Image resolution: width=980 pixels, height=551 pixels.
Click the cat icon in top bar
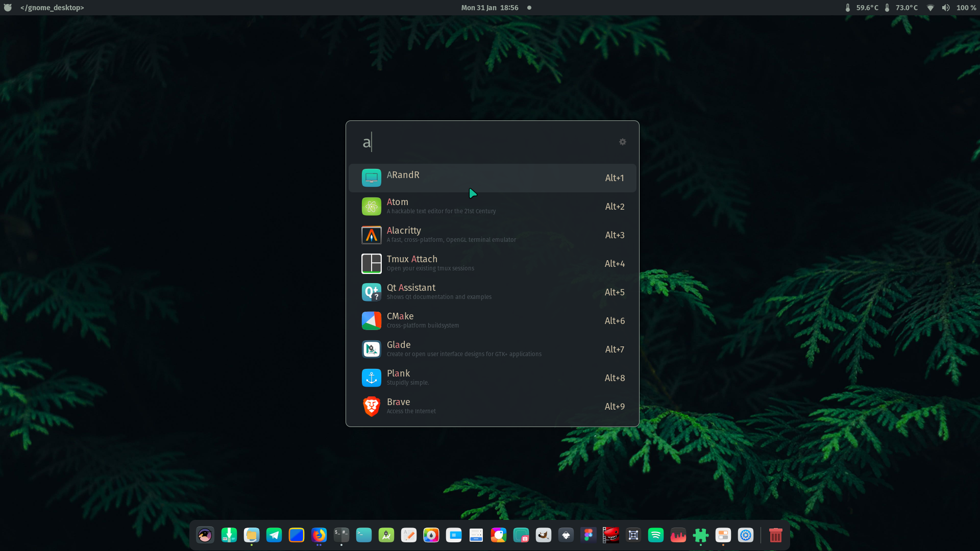click(x=8, y=8)
